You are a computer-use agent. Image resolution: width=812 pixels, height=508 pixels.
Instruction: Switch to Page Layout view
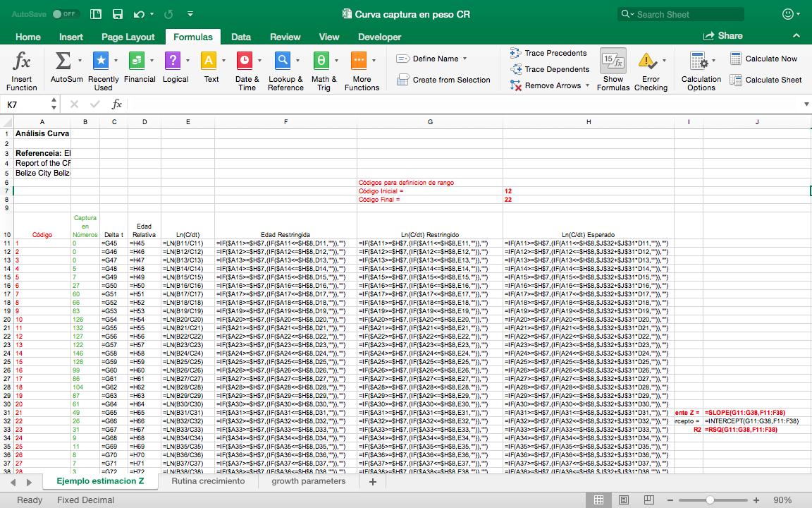click(624, 500)
